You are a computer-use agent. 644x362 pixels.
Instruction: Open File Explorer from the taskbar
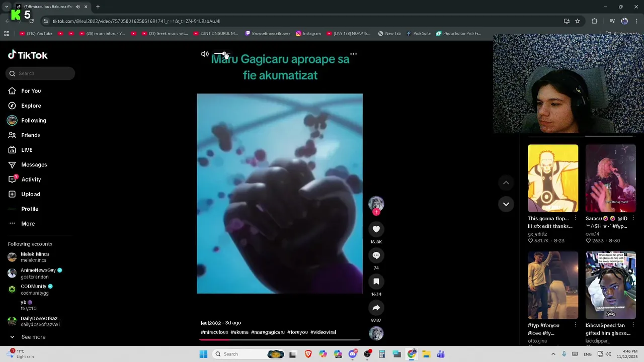[426, 354]
